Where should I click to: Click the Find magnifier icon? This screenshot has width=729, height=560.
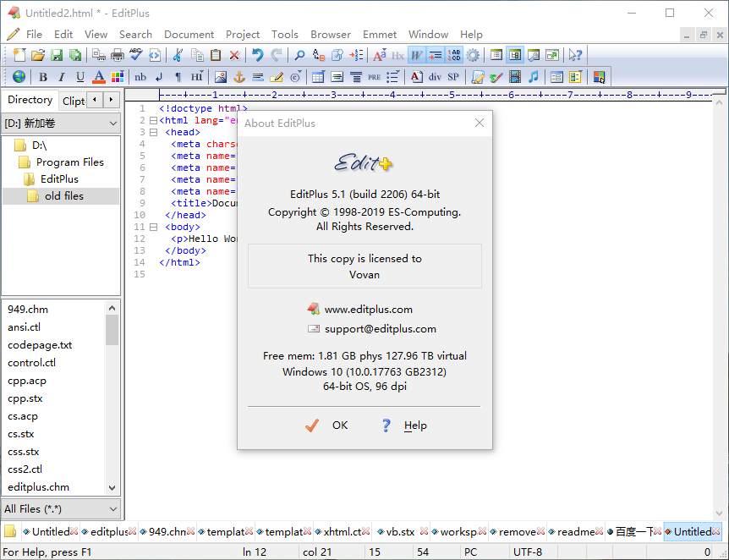pyautogui.click(x=299, y=55)
